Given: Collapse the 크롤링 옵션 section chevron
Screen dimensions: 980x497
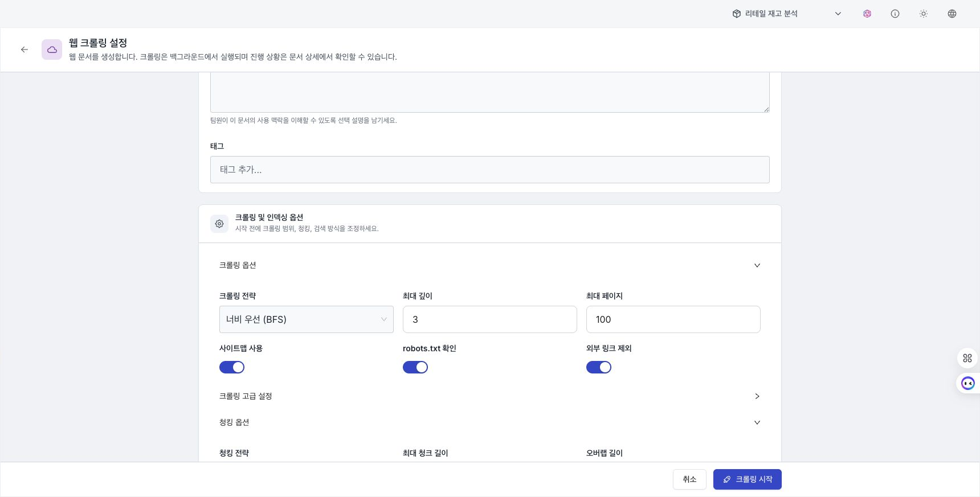Looking at the screenshot, I should (757, 265).
